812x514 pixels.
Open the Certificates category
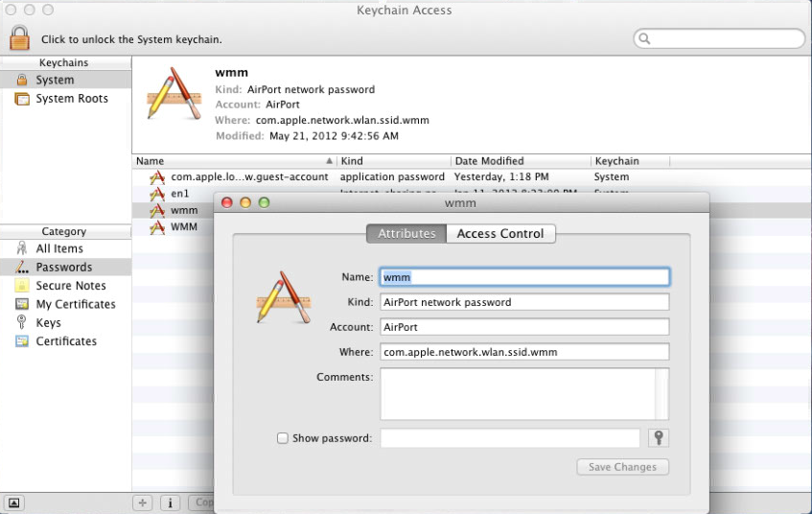65,341
